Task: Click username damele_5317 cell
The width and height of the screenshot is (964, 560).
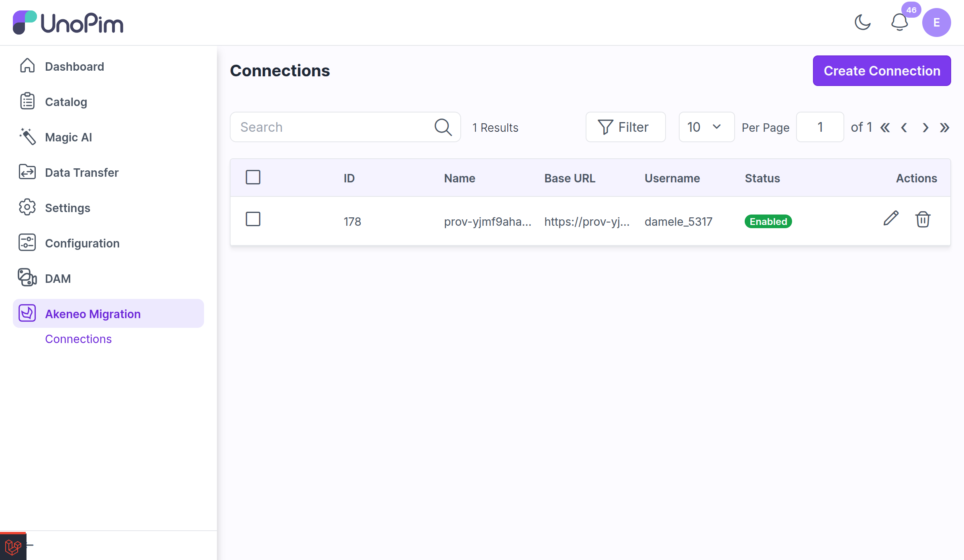Action: [x=678, y=221]
